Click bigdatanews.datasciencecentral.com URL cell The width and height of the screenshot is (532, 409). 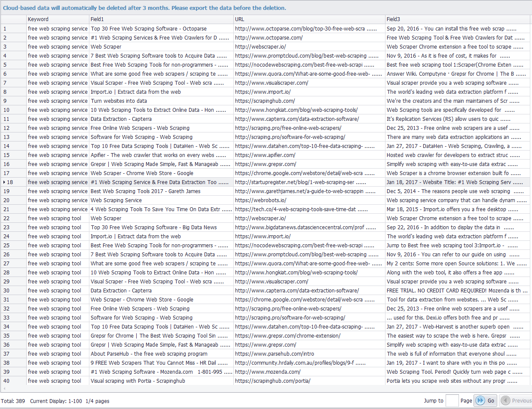click(309, 228)
